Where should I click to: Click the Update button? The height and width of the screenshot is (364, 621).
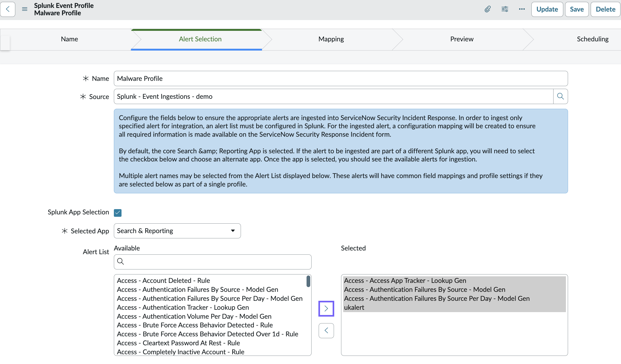(x=547, y=9)
